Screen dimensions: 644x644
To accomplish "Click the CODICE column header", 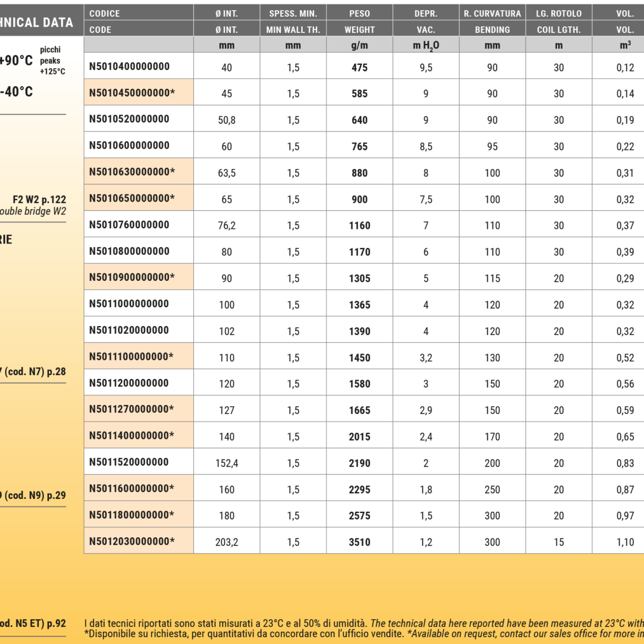I will point(105,14).
